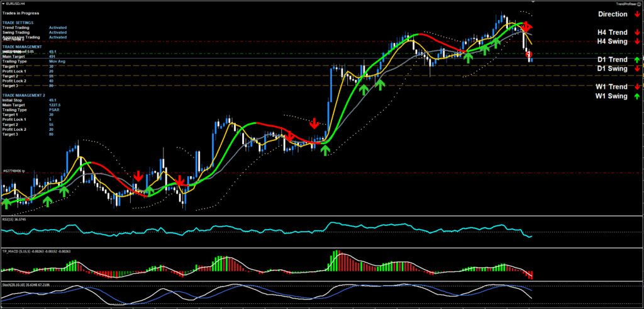644x309 pixels.
Task: Click the D1 Trend green up arrow
Action: click(x=637, y=60)
